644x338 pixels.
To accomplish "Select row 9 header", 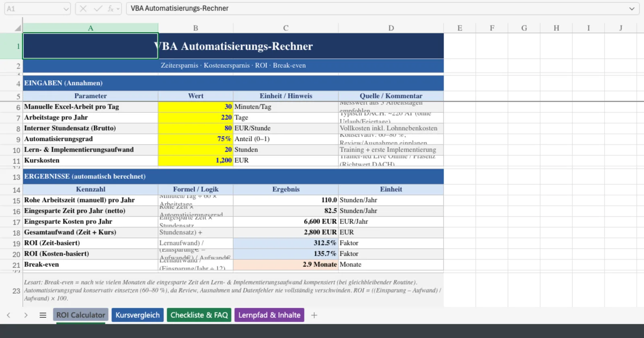I will point(11,139).
